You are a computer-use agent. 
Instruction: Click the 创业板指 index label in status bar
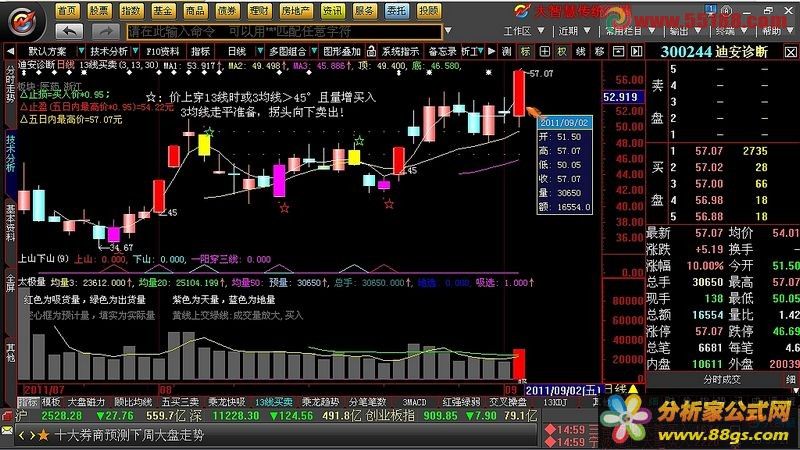[x=390, y=416]
